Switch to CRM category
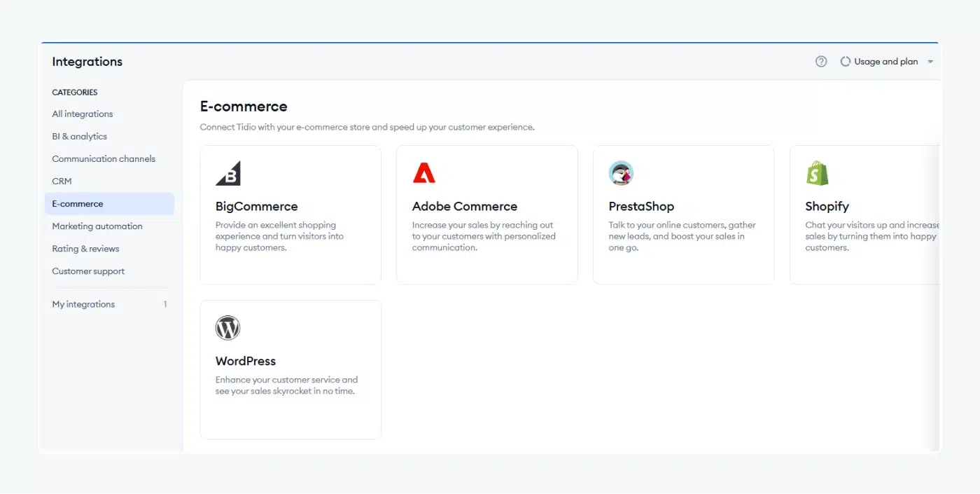 (x=62, y=181)
